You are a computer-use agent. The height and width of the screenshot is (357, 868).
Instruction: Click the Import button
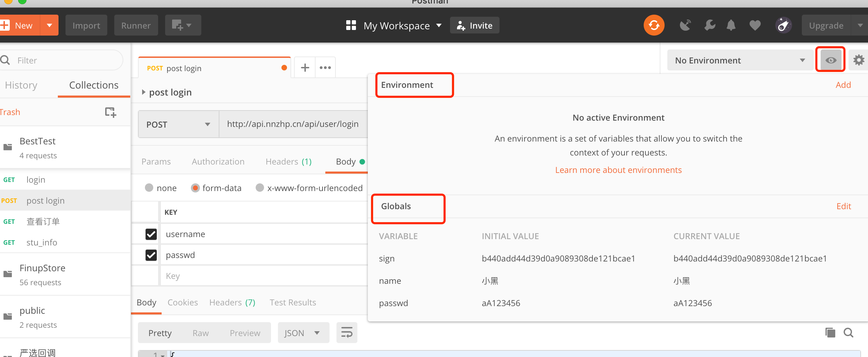click(86, 25)
